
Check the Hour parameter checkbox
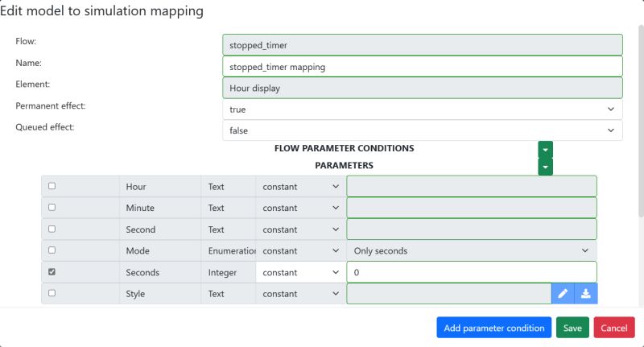coord(52,186)
